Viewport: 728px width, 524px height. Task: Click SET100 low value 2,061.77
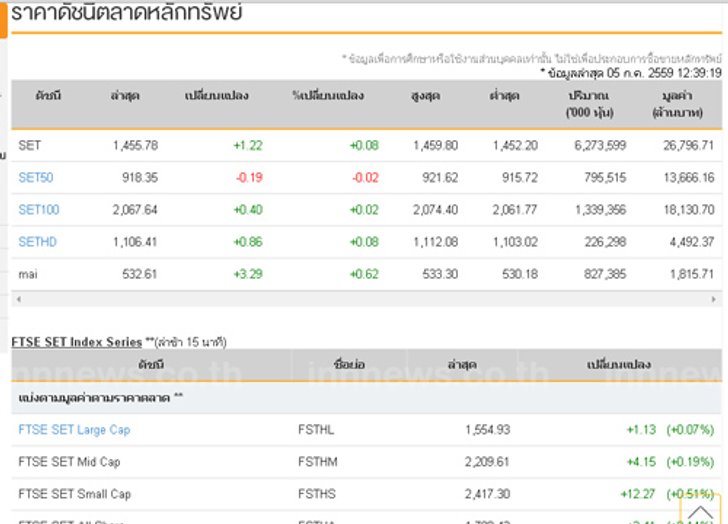515,210
